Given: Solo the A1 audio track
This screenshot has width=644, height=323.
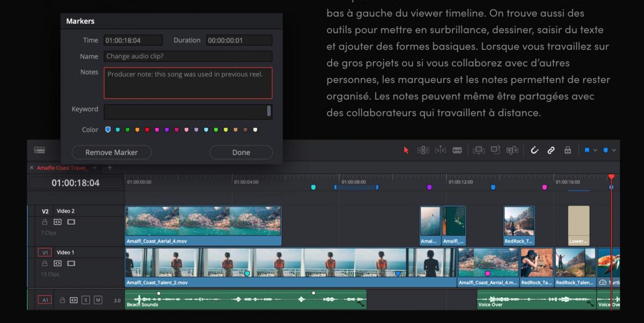Looking at the screenshot, I should tap(86, 300).
